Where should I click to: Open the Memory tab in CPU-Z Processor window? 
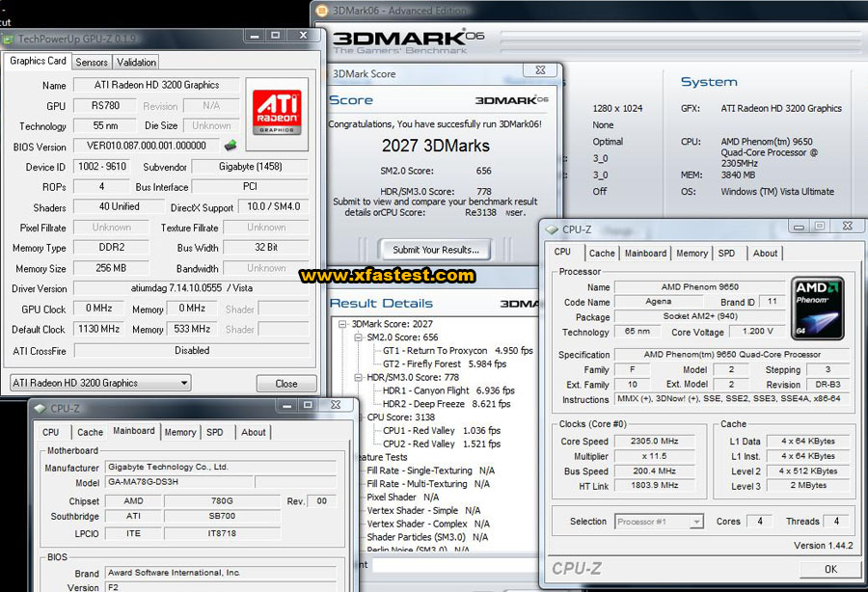pos(692,253)
